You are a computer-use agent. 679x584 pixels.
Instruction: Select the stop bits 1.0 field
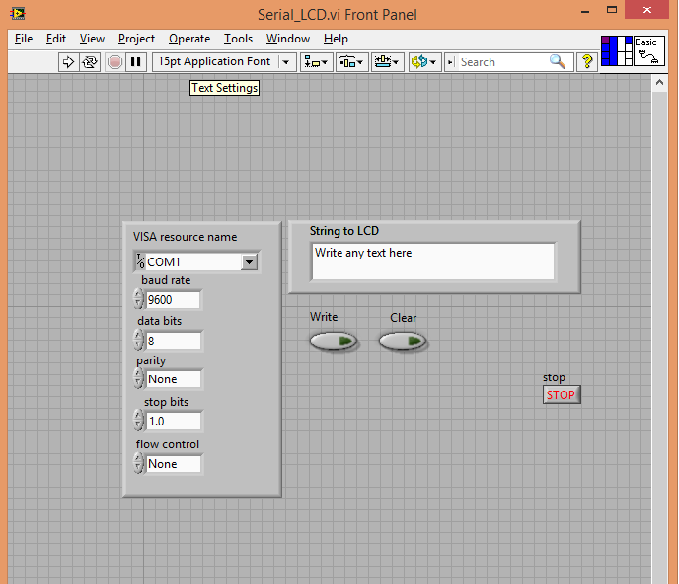[x=173, y=421]
